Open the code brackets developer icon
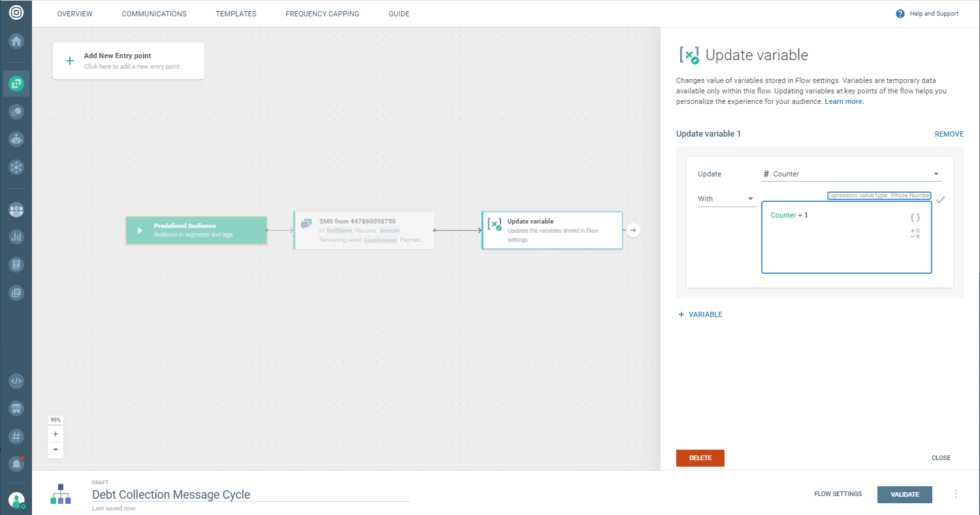This screenshot has height=515, width=980. (x=16, y=381)
